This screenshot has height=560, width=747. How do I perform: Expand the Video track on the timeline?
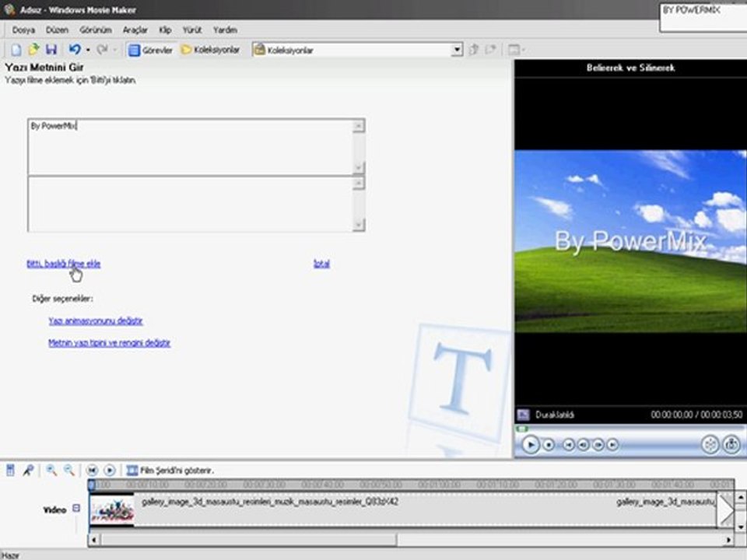click(76, 509)
